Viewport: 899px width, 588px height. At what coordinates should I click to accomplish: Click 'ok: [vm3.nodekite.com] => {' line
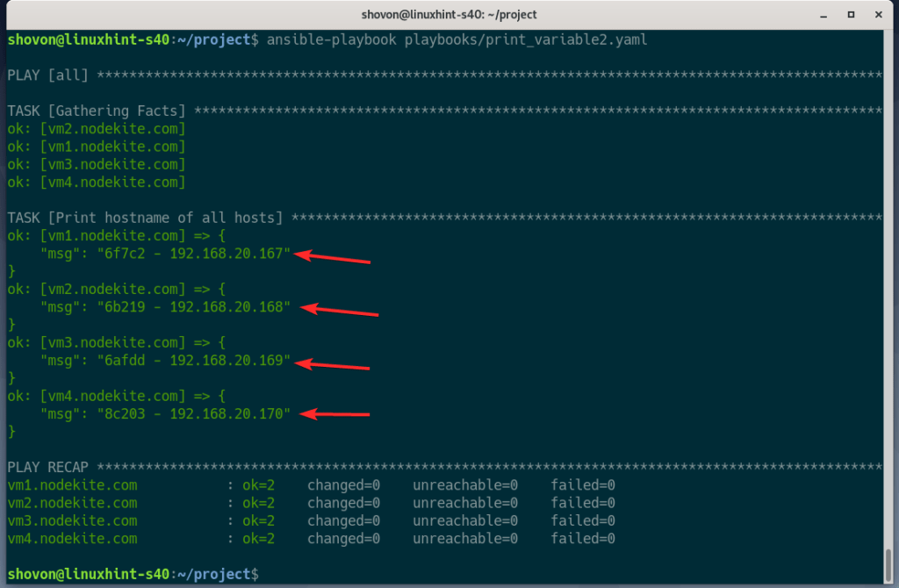(117, 343)
